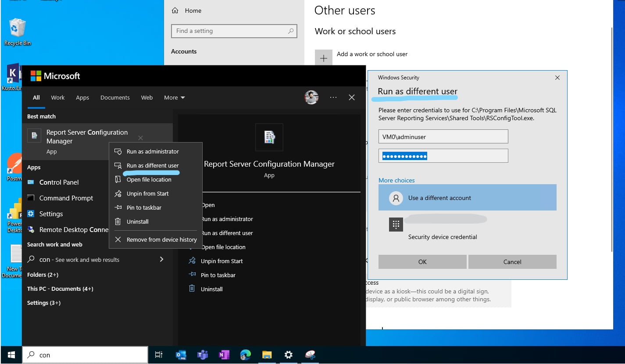Screen dimensions: 625x364
Task: Click the taskbar search box containing con
Action: [x=85, y=355]
